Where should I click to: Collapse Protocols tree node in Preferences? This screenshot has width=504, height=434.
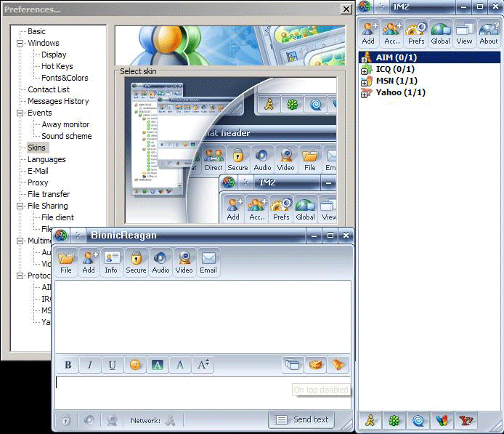20,276
